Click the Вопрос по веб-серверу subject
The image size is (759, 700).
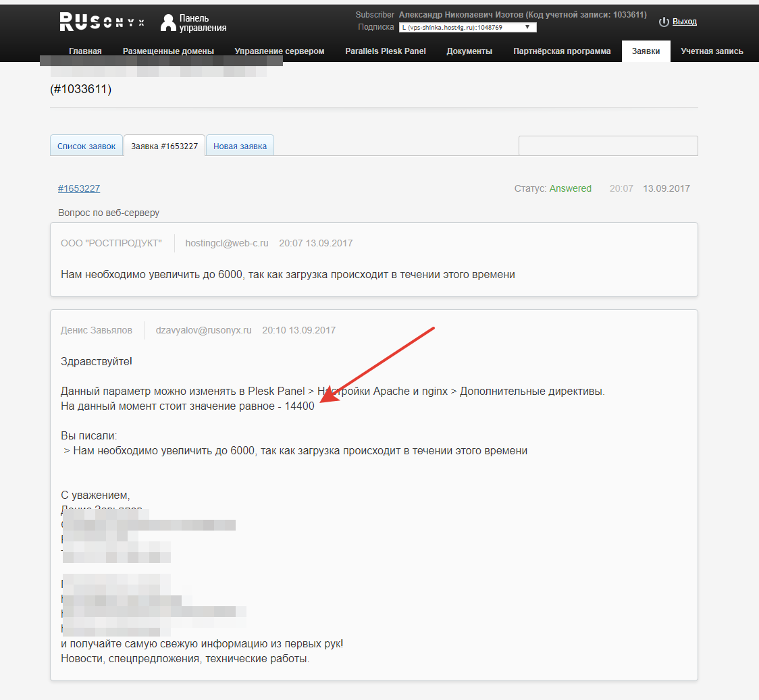(x=109, y=213)
